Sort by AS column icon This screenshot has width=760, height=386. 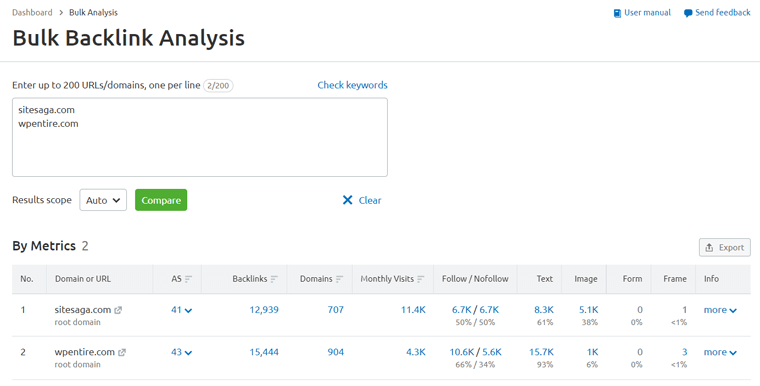point(189,279)
